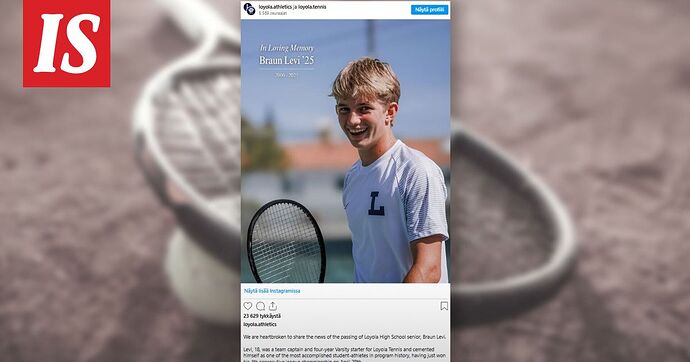Click the L letter on the white shirt
The image size is (690, 362).
(x=376, y=204)
